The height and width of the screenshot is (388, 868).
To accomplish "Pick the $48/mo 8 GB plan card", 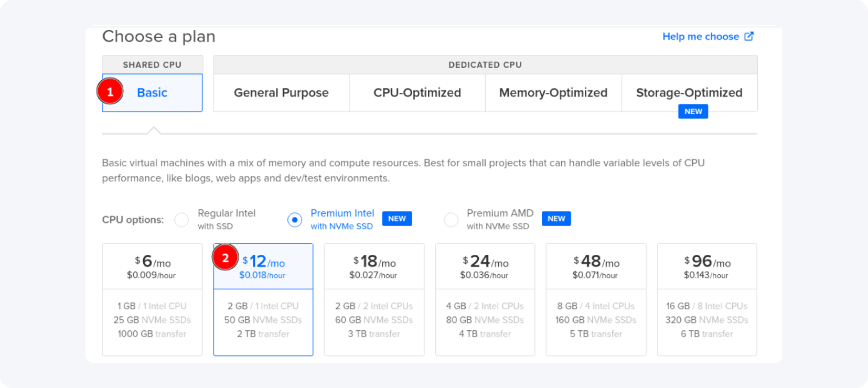I will pos(596,299).
